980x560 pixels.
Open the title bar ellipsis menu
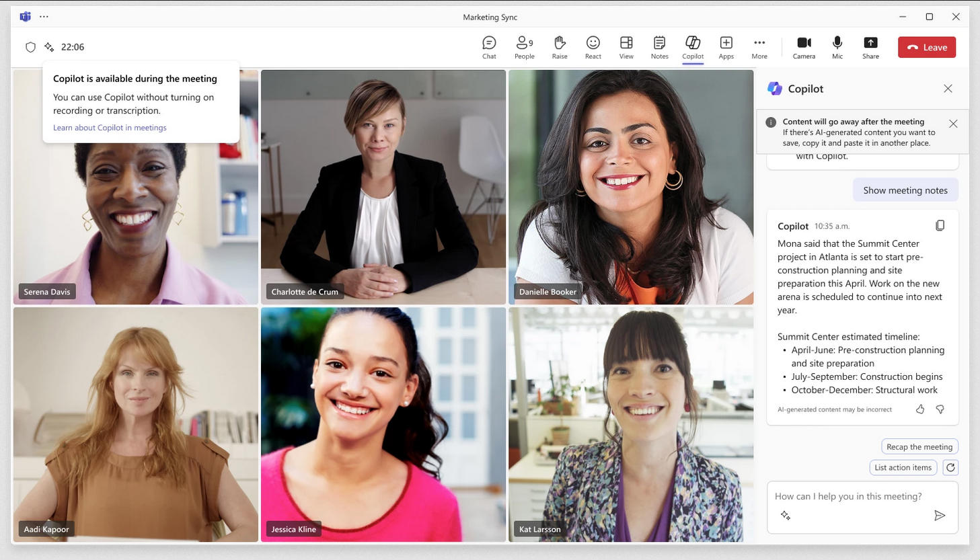[44, 17]
